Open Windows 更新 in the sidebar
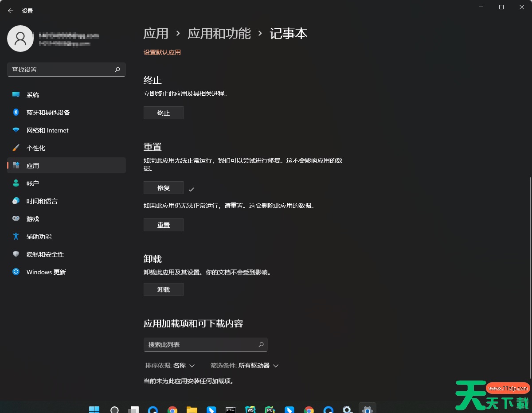The width and height of the screenshot is (532, 413). coord(66,272)
